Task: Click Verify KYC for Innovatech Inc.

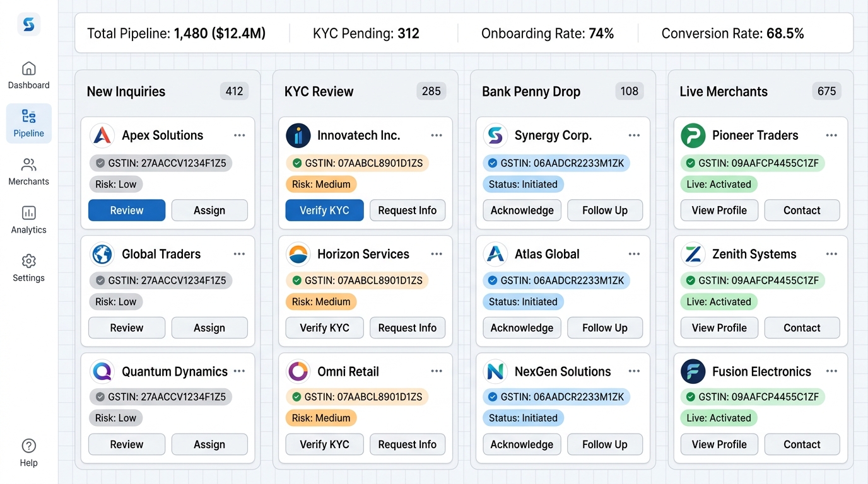Action: [x=324, y=210]
